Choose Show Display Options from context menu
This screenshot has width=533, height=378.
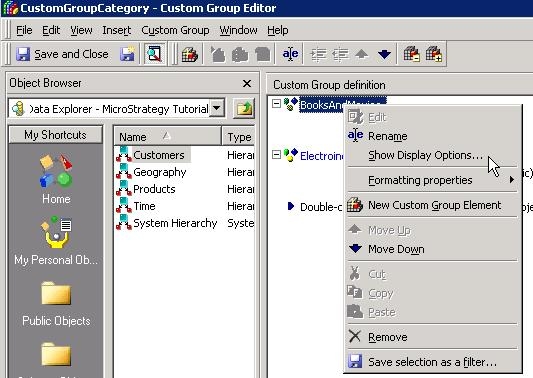[425, 155]
